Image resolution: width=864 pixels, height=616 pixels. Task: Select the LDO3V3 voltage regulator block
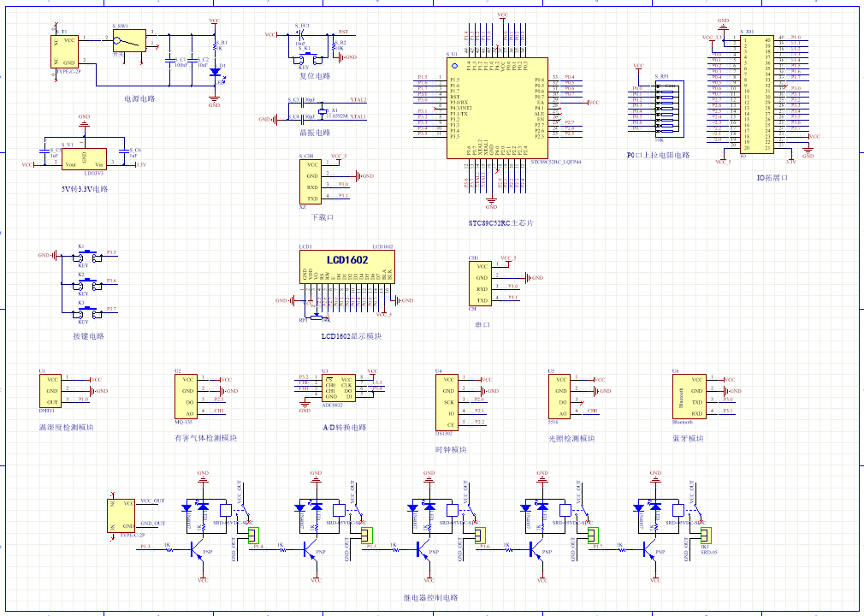(84, 160)
